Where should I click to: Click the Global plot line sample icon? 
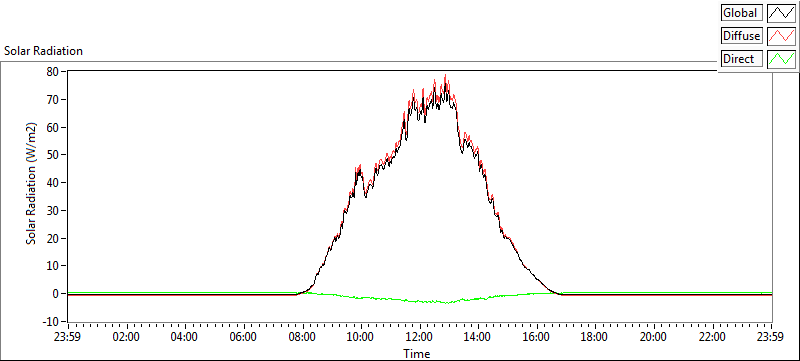(x=781, y=12)
